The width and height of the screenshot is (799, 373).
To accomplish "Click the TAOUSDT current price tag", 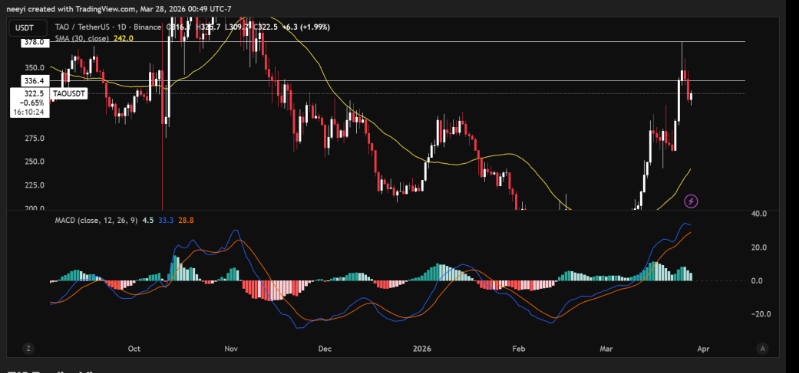I will 68,93.
